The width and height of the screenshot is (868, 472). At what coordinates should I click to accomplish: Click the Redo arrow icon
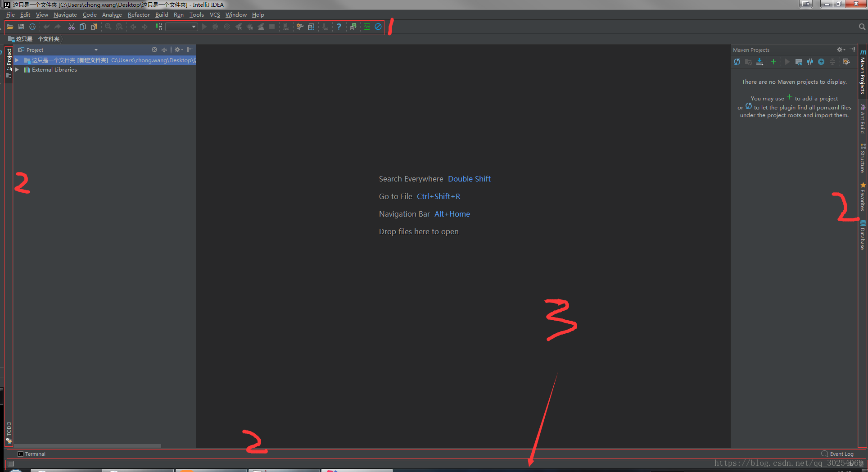coord(58,27)
